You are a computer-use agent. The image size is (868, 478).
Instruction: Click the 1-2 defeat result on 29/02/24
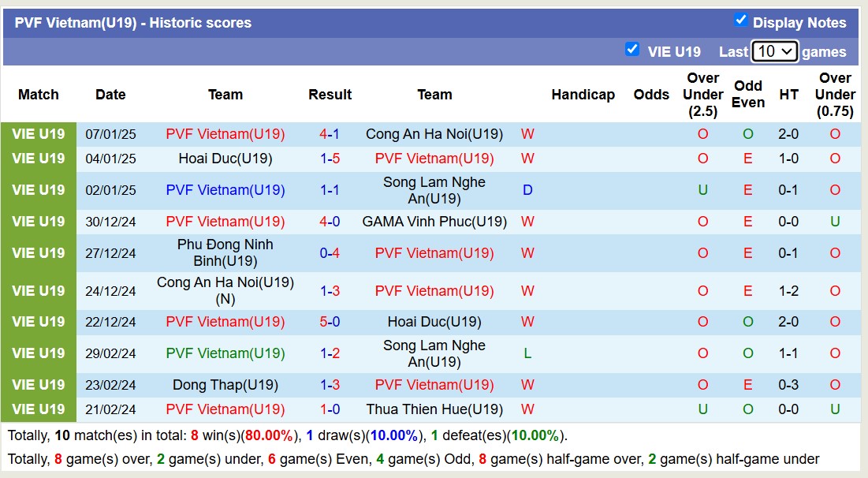pos(330,353)
